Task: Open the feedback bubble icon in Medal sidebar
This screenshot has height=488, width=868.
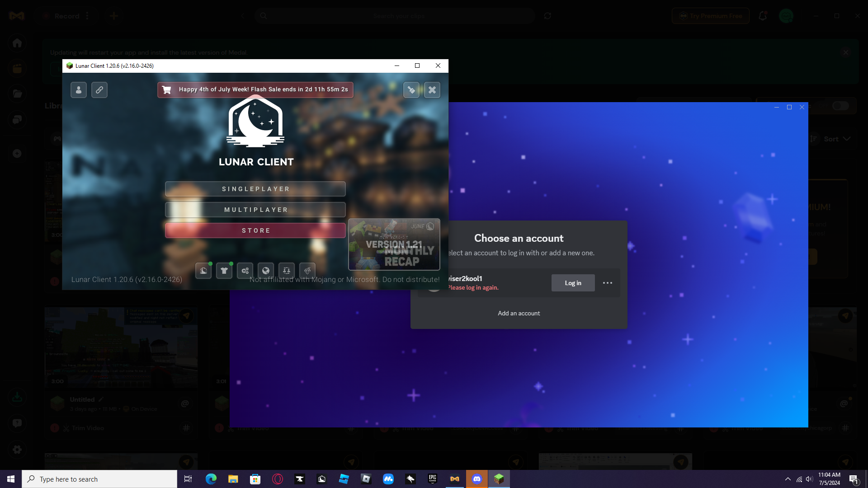Action: pos(17,423)
